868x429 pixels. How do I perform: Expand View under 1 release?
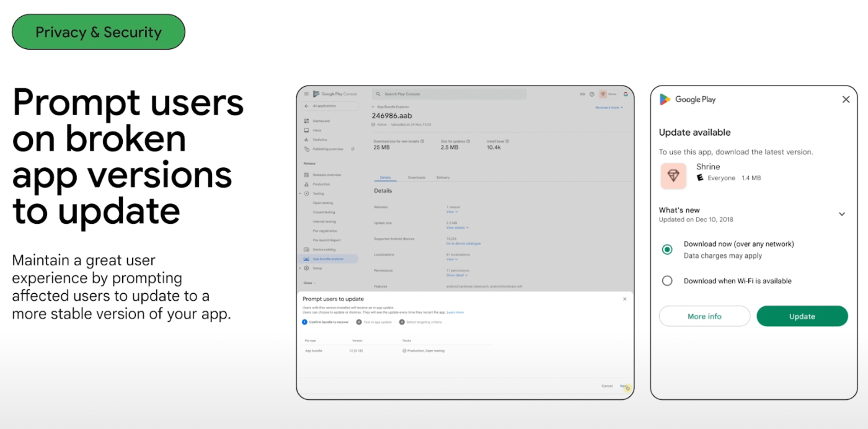[x=452, y=212]
